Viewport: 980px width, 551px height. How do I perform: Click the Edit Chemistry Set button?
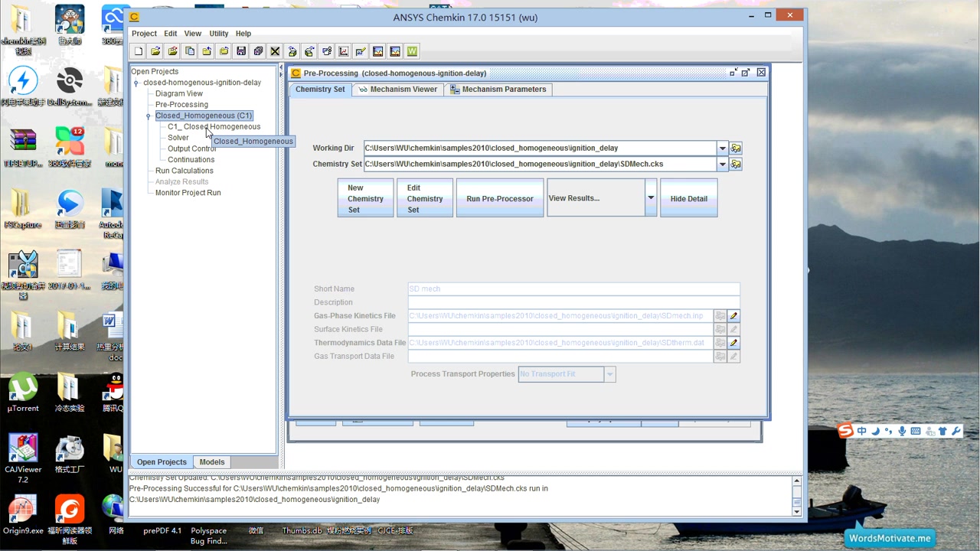[425, 198]
